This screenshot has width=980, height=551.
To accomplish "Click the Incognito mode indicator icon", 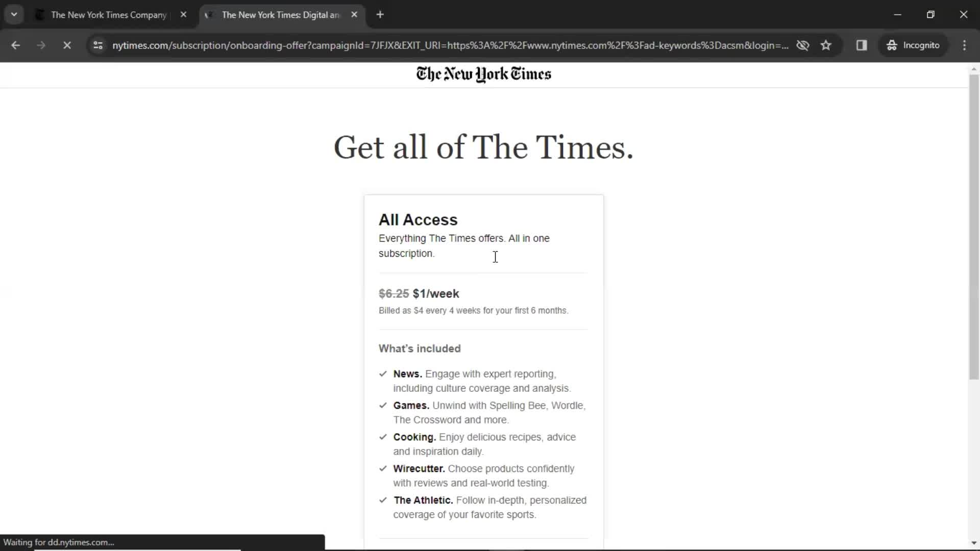I will click(891, 45).
